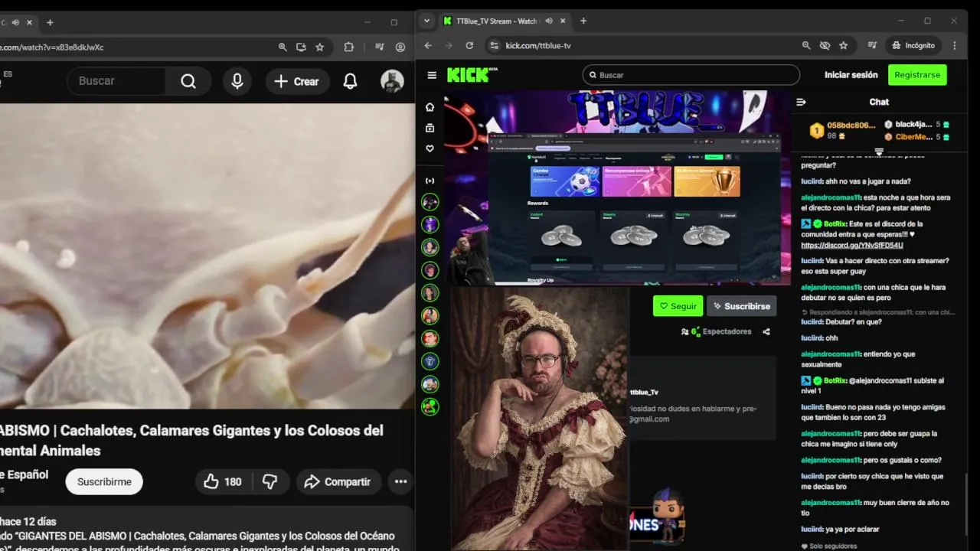980x551 pixels.
Task: Open zoom control in Kick address bar
Action: pos(806,45)
